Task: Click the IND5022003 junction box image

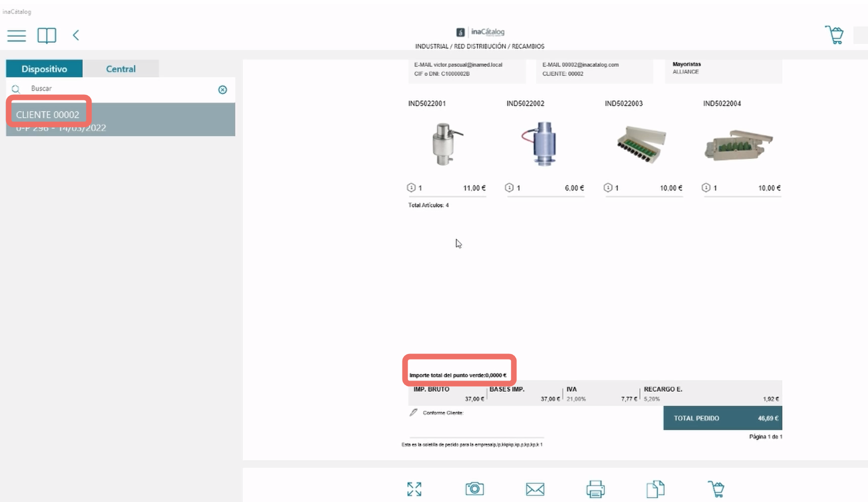Action: (641, 144)
